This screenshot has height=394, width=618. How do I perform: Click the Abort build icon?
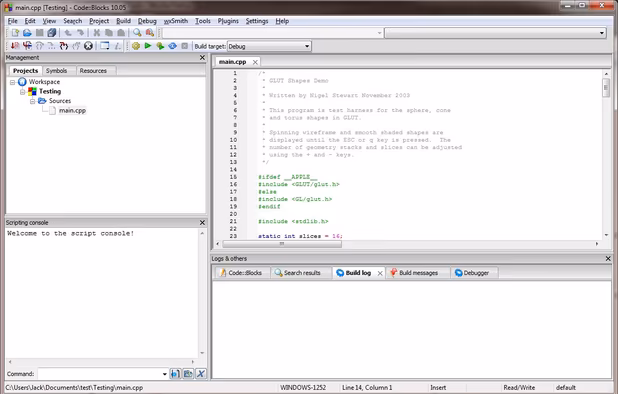184,46
